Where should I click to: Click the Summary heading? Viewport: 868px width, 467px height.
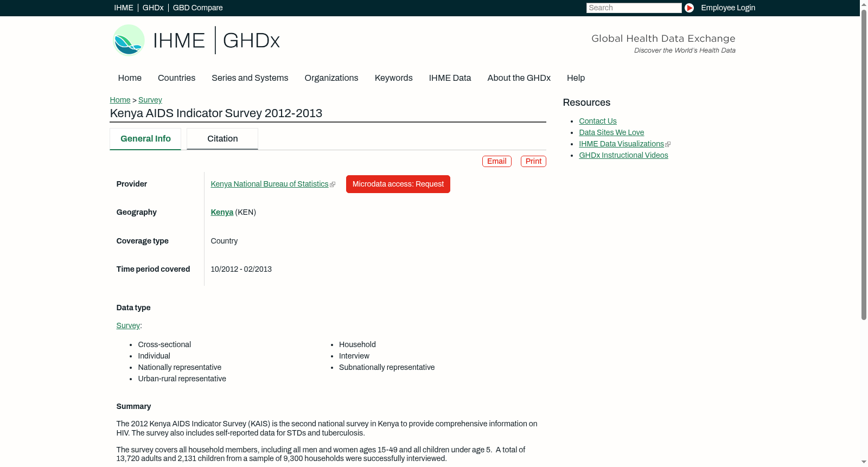click(x=133, y=407)
